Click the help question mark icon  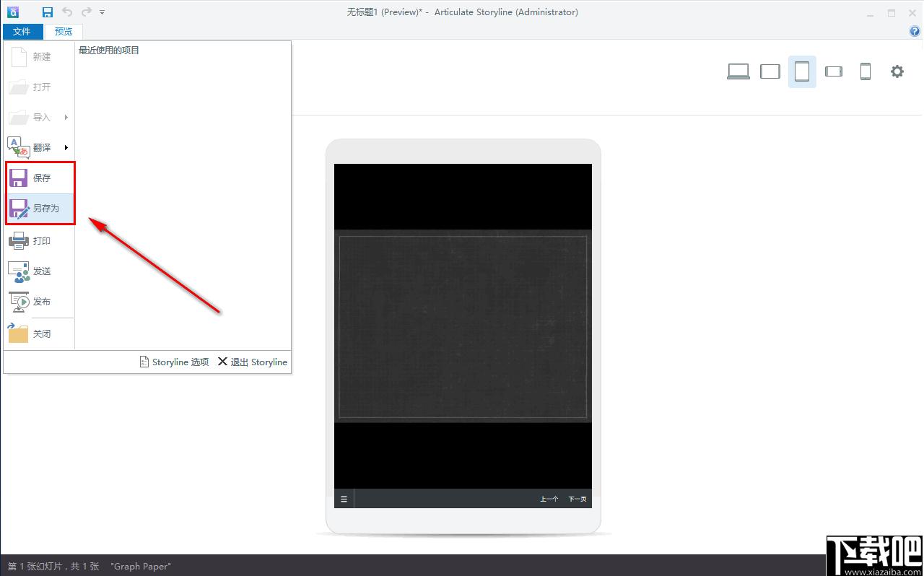coord(915,32)
